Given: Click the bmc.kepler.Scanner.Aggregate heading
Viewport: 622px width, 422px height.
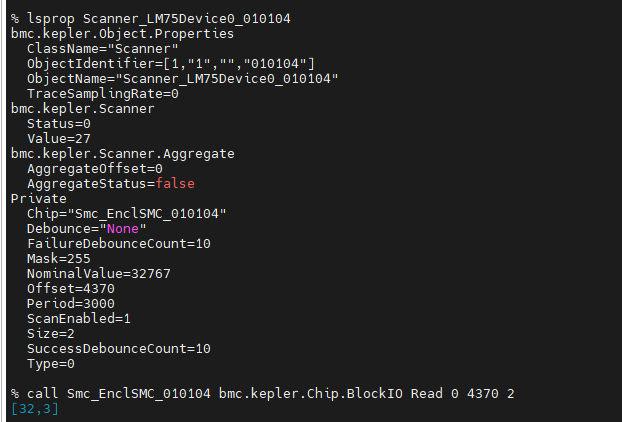Looking at the screenshot, I should point(122,153).
